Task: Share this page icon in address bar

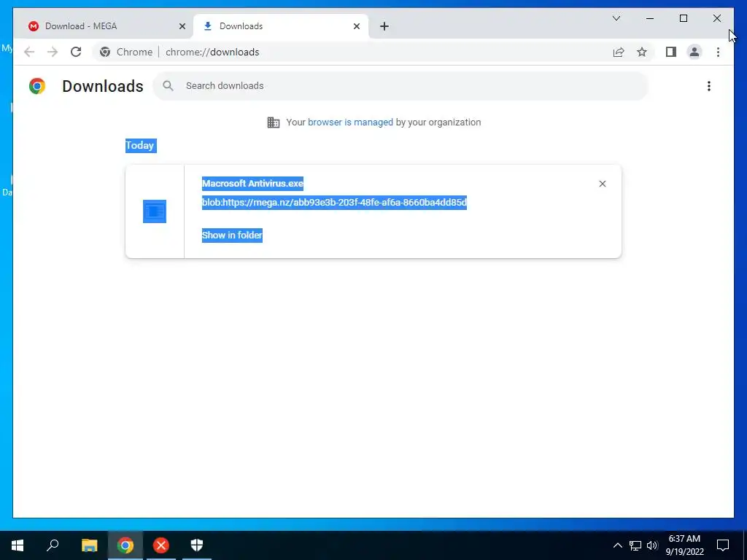Action: tap(619, 52)
